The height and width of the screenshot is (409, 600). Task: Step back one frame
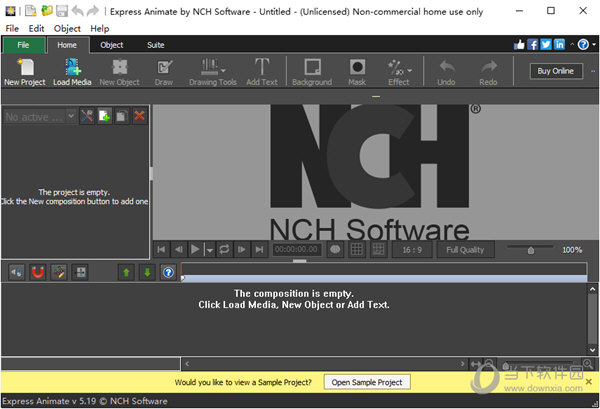click(x=178, y=250)
